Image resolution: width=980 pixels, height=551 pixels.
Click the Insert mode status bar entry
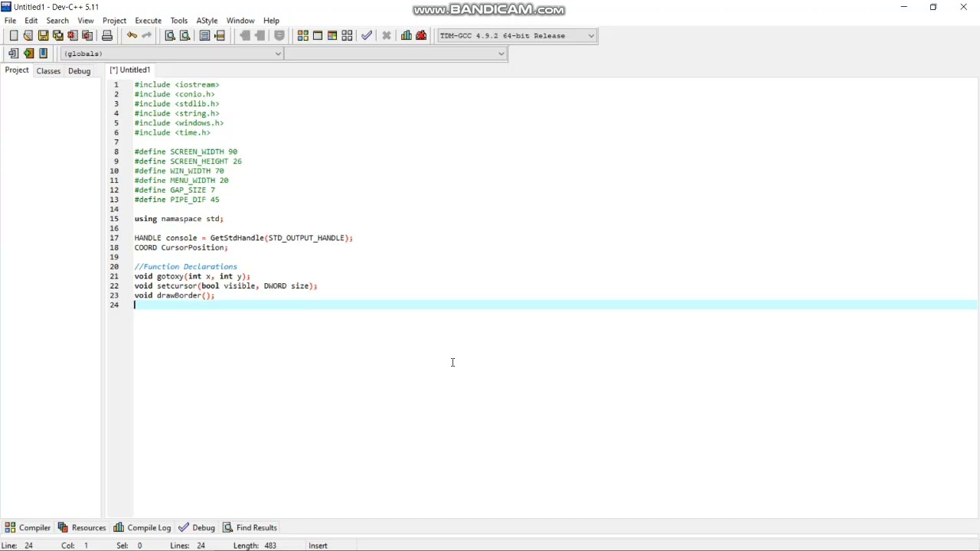pyautogui.click(x=318, y=546)
